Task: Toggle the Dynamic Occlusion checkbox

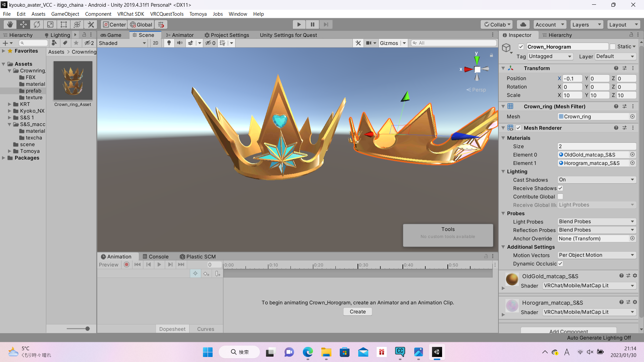Action: coord(560,263)
